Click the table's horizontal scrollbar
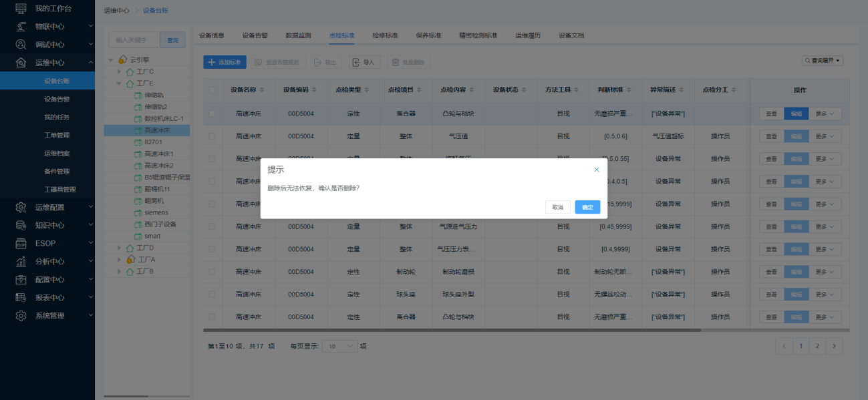868x400 pixels. [452, 330]
